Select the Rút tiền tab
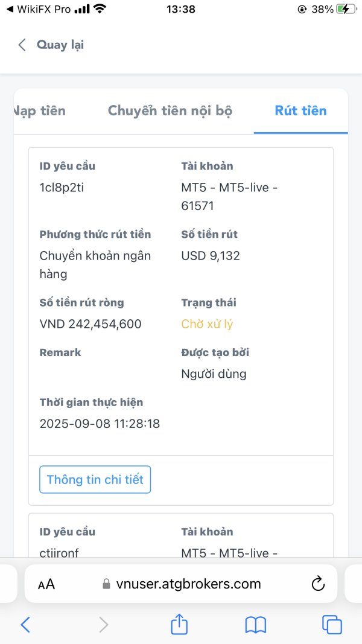 tap(300, 111)
